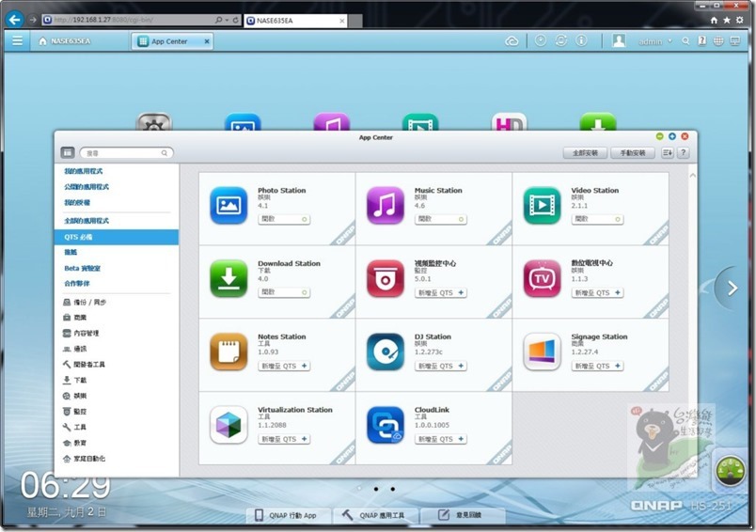756x532 pixels.
Task: Select the NASE635EA browser tab
Action: 295,21
